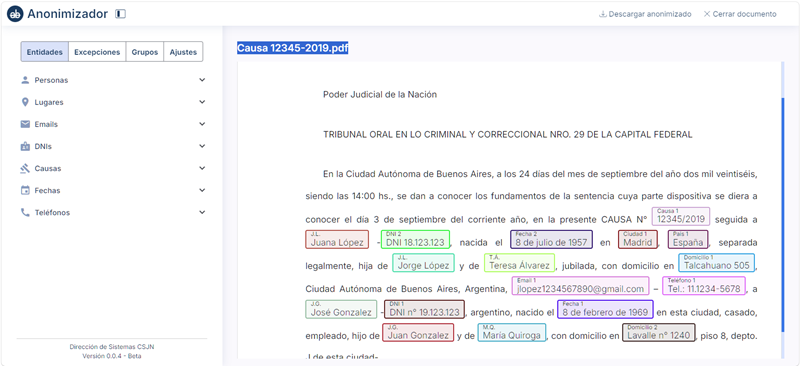Click the Personas person icon

coord(25,80)
